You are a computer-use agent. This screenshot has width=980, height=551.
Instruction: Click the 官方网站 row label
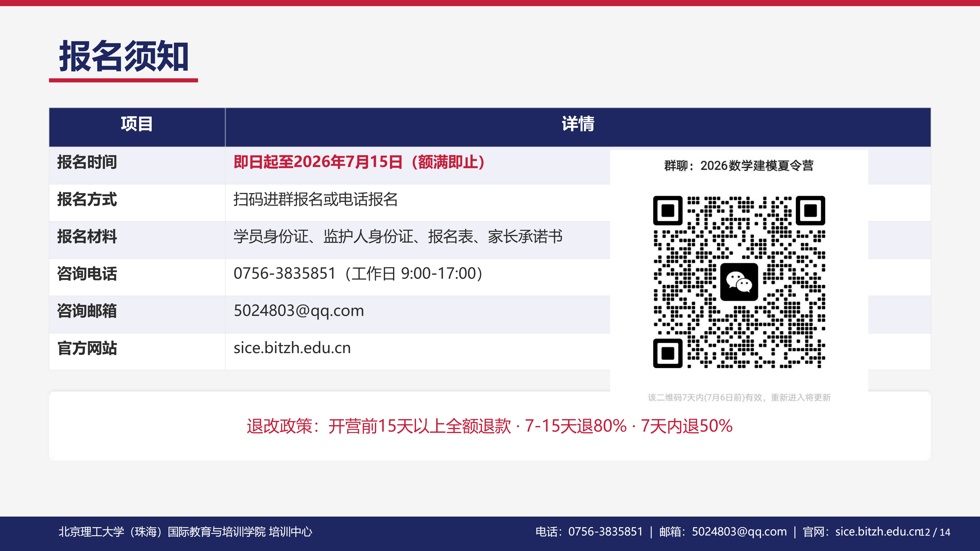click(x=87, y=348)
